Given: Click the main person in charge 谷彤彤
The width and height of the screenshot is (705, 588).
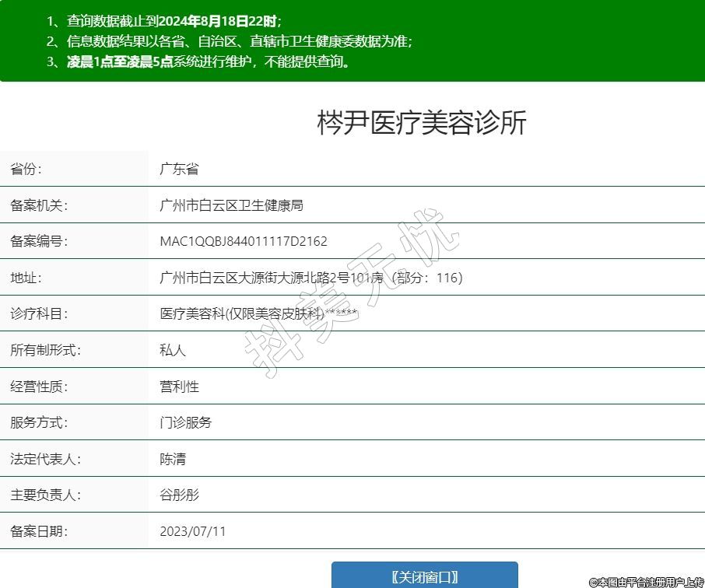Looking at the screenshot, I should [179, 495].
